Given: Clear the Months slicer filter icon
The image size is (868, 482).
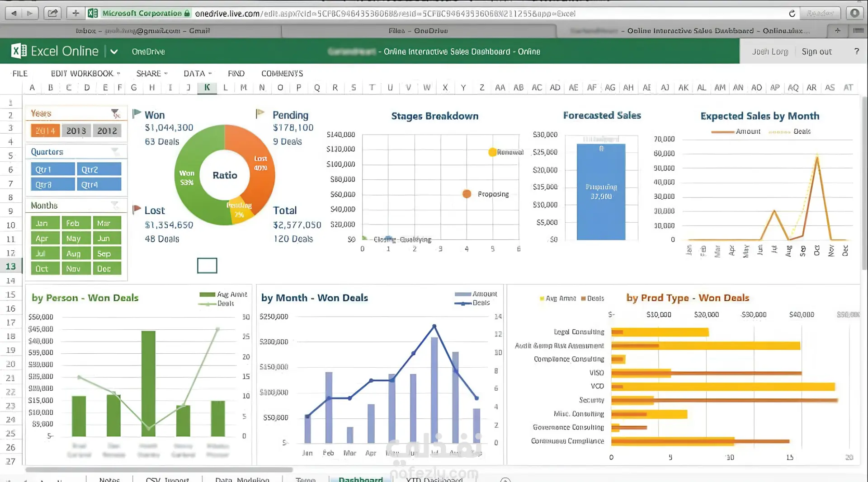Looking at the screenshot, I should (x=115, y=206).
